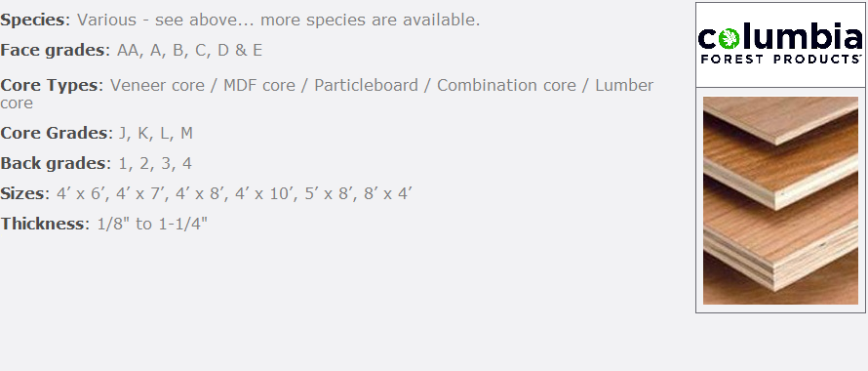Image resolution: width=868 pixels, height=371 pixels.
Task: Select the "Species" bold label
Action: [x=32, y=21]
